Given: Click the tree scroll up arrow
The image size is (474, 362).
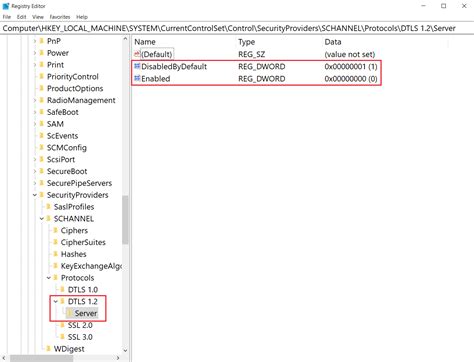Looking at the screenshot, I should 125,39.
